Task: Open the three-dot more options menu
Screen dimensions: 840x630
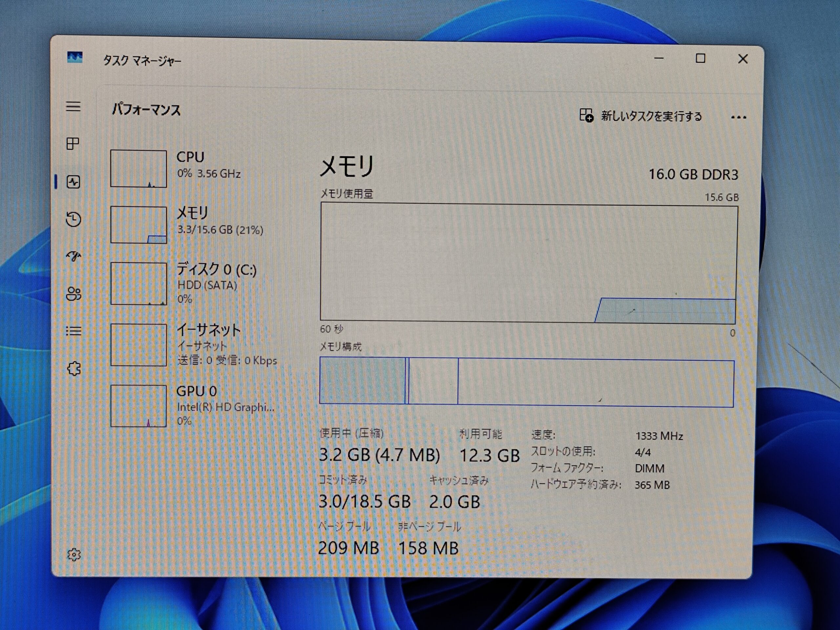Action: 739,117
